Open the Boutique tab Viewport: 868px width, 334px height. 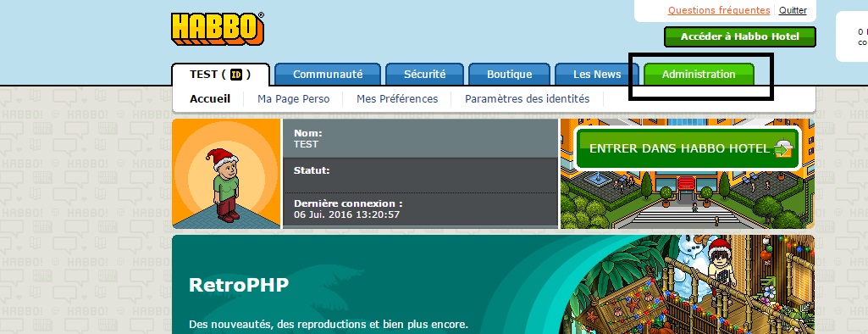(509, 75)
